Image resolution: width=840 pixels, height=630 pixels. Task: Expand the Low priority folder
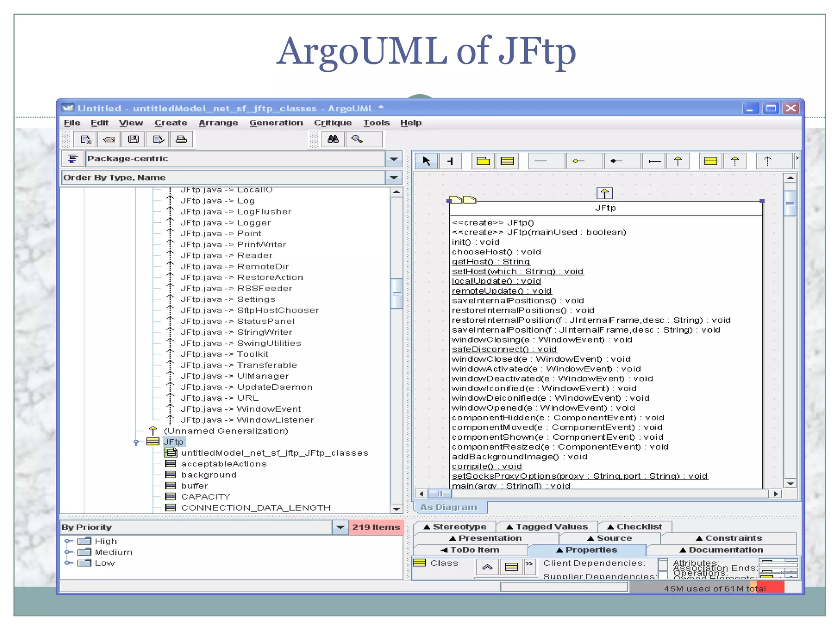pyautogui.click(x=68, y=563)
